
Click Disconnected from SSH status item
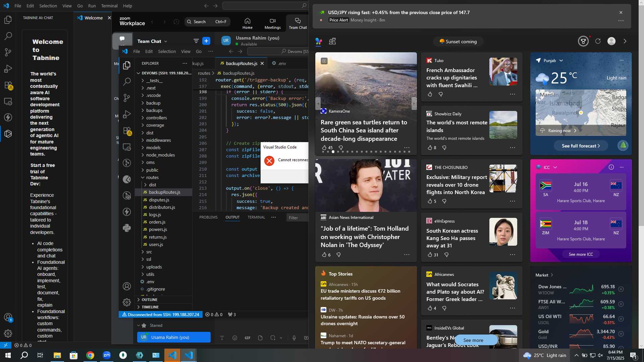coord(161,314)
